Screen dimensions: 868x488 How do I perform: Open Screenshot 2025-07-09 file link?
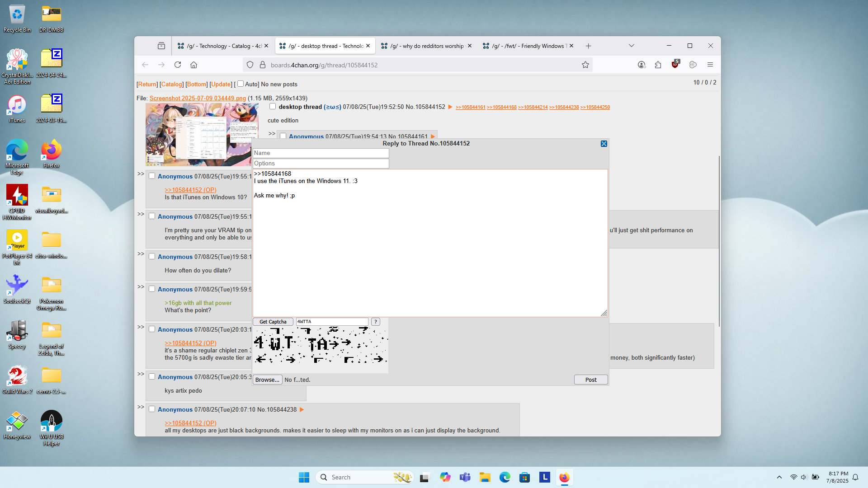(x=198, y=98)
